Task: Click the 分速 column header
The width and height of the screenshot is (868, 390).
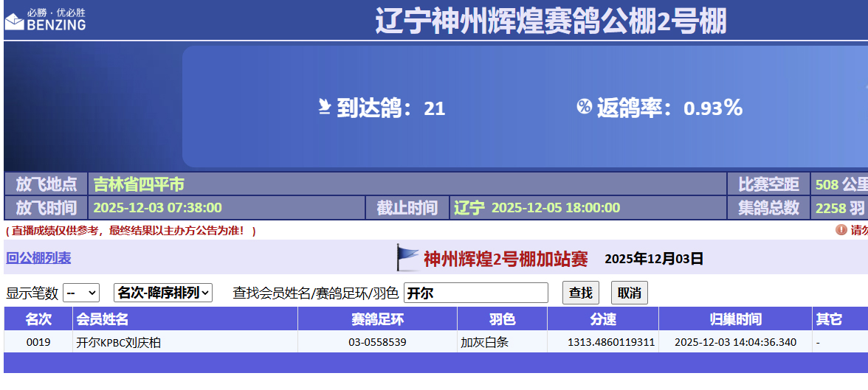Action: pos(602,319)
